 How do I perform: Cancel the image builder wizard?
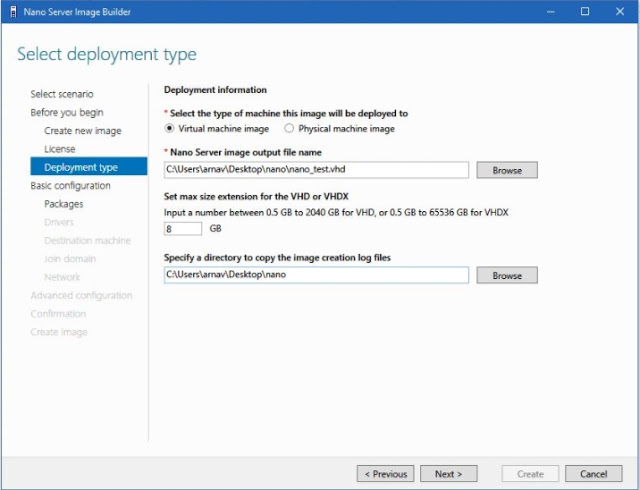click(593, 473)
